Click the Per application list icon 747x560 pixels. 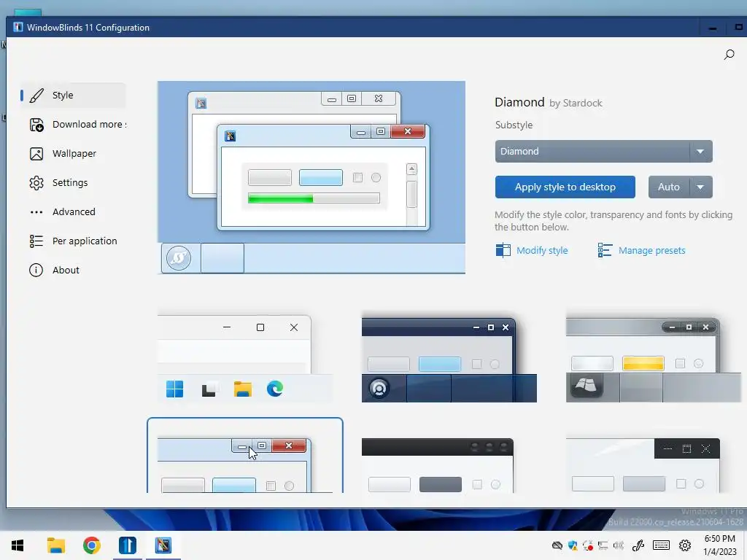[x=36, y=241]
